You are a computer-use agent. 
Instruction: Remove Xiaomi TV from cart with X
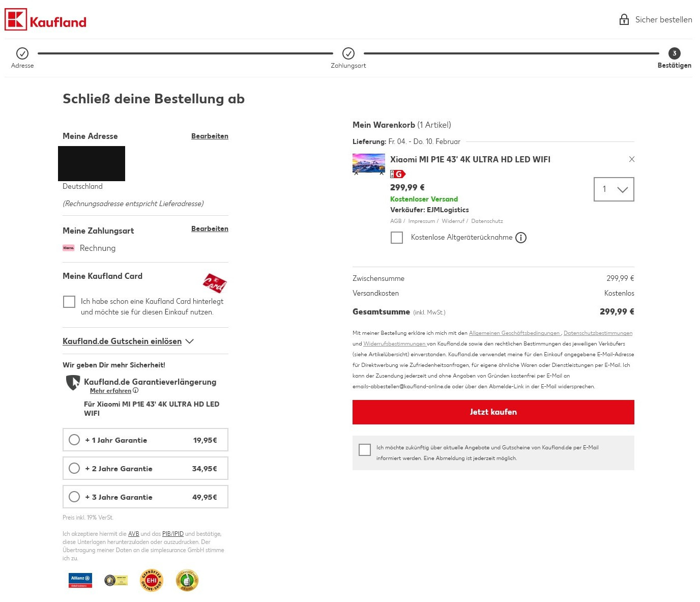click(x=631, y=159)
